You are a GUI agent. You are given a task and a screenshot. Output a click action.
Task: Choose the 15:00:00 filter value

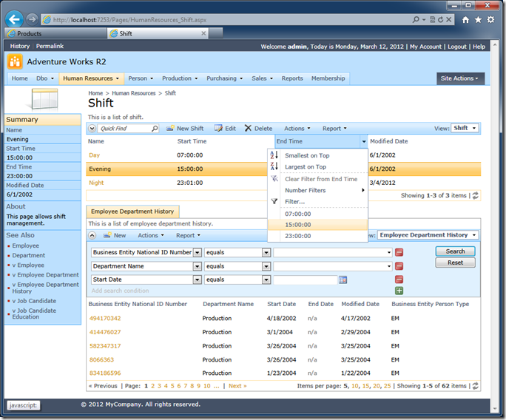(298, 225)
